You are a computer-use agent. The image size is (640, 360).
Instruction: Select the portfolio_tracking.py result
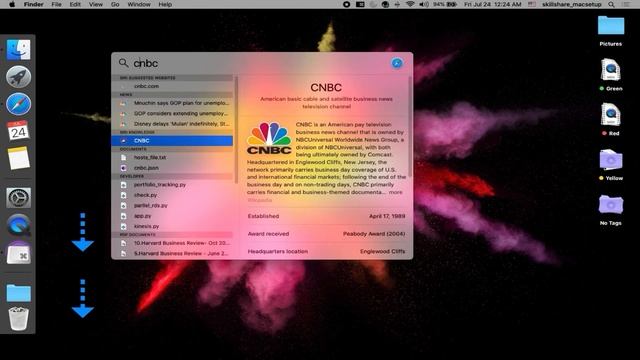point(172,185)
